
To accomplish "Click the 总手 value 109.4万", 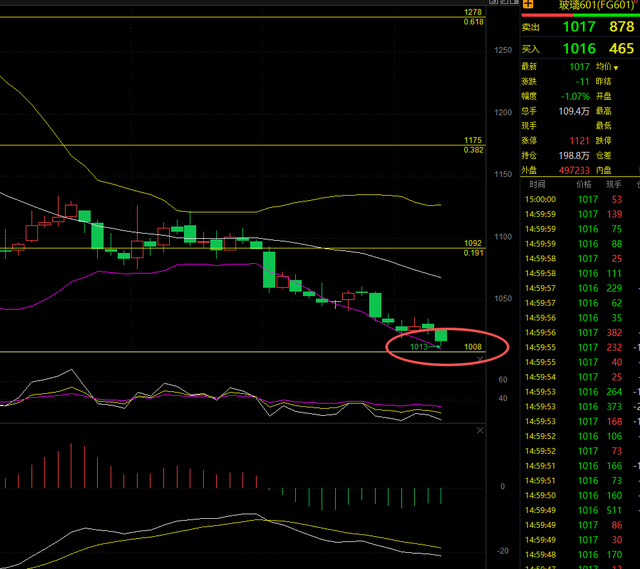I will click(x=574, y=111).
